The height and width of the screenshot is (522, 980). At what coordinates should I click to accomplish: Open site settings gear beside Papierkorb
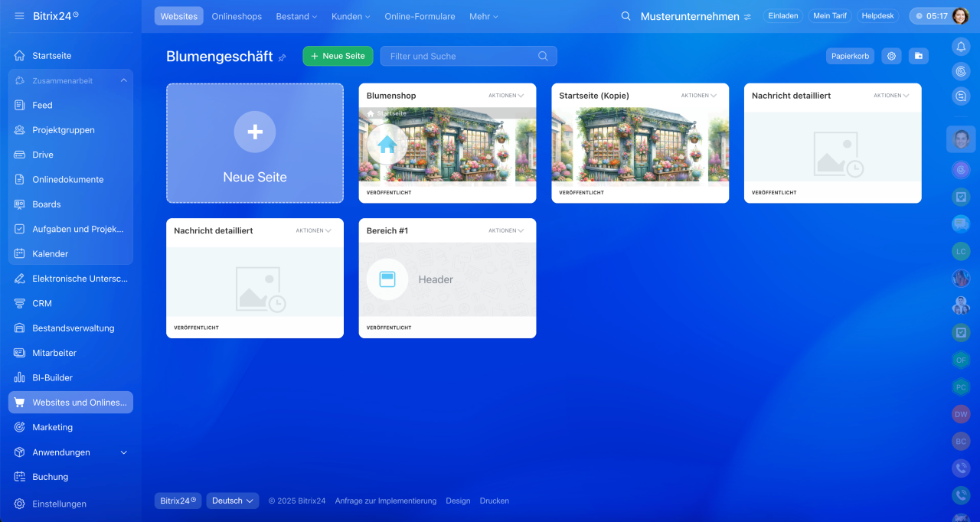pos(890,56)
